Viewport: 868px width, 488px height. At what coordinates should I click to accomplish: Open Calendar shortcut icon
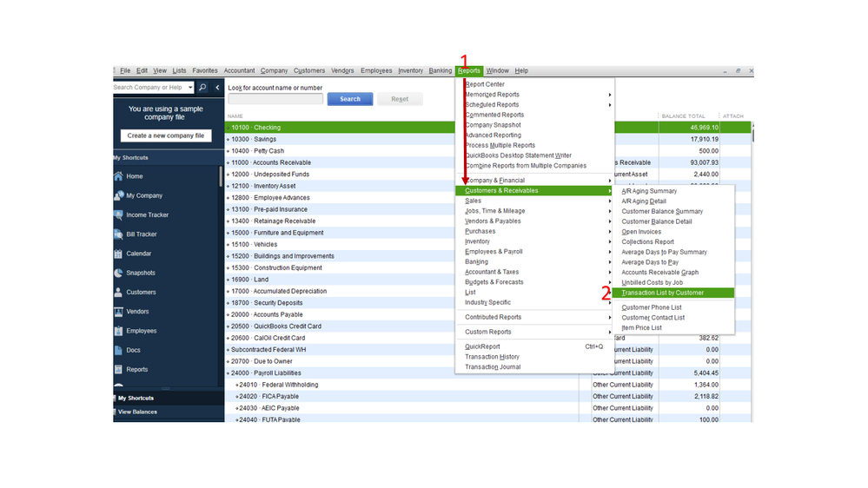coord(118,254)
